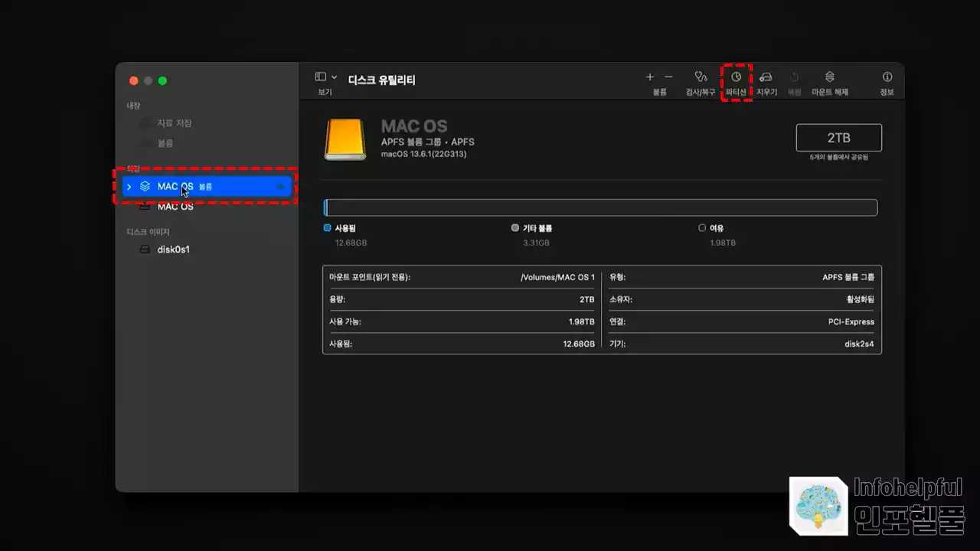
Task: Click the Erase (지우기) toolbar icon
Action: point(766,77)
